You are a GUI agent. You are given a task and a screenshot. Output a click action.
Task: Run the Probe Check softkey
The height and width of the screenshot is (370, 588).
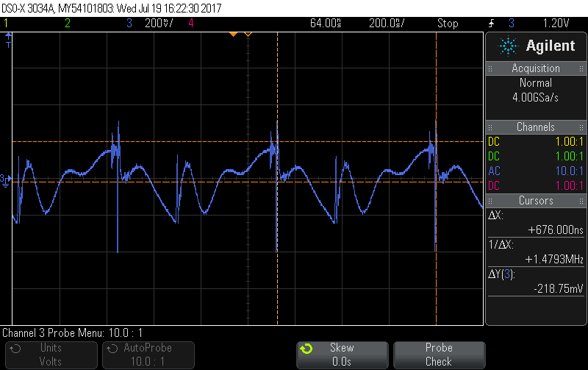click(439, 355)
